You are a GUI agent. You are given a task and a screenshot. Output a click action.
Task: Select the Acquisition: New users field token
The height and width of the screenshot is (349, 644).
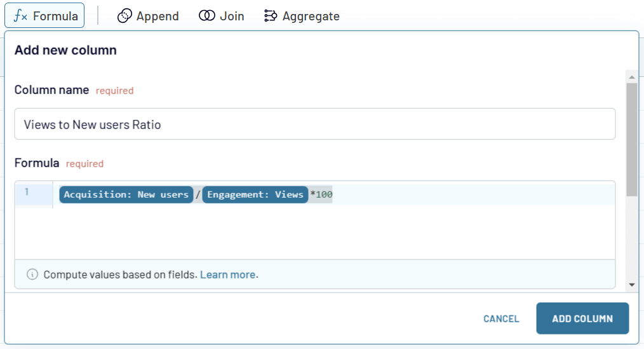click(126, 195)
